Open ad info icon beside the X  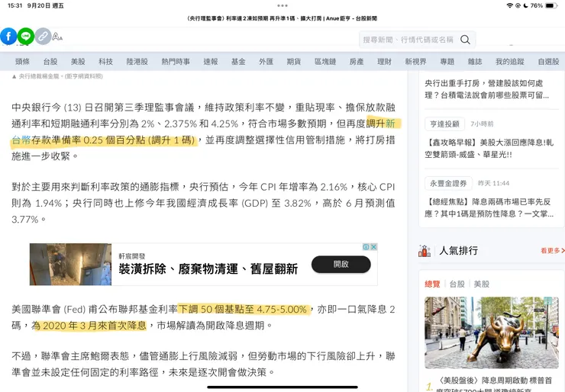pos(366,247)
